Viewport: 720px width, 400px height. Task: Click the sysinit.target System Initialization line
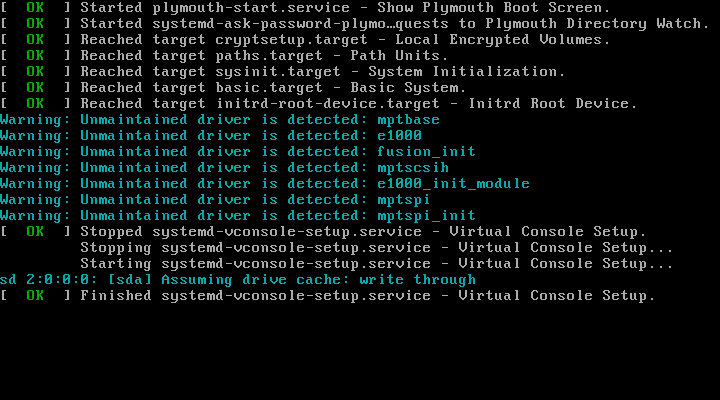320,72
